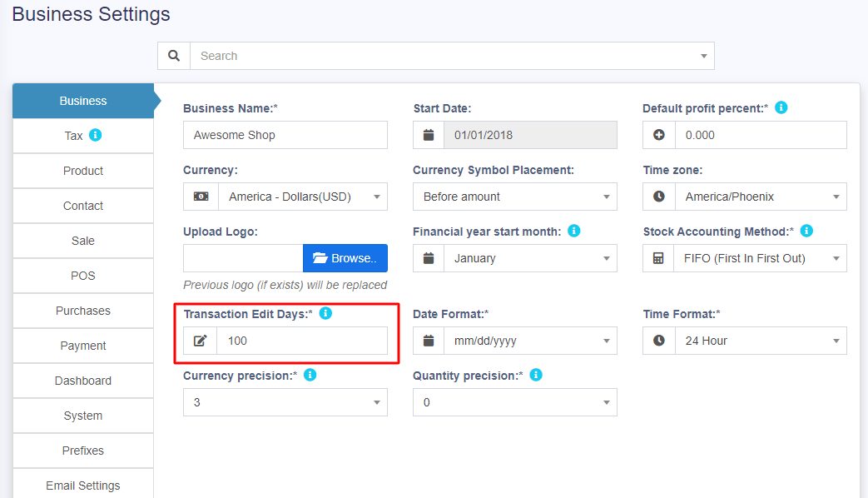
Task: Select the Email Settings tab
Action: (x=82, y=486)
